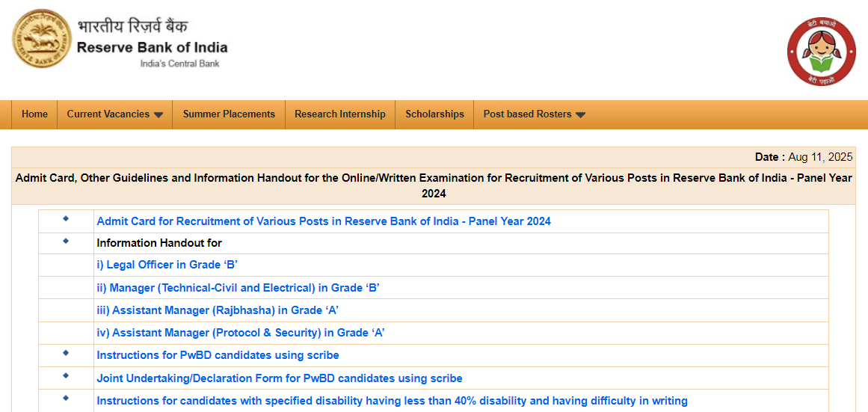Click the bullet beside PwBD scribe instructions
Image resolution: width=868 pixels, height=412 pixels.
(66, 352)
